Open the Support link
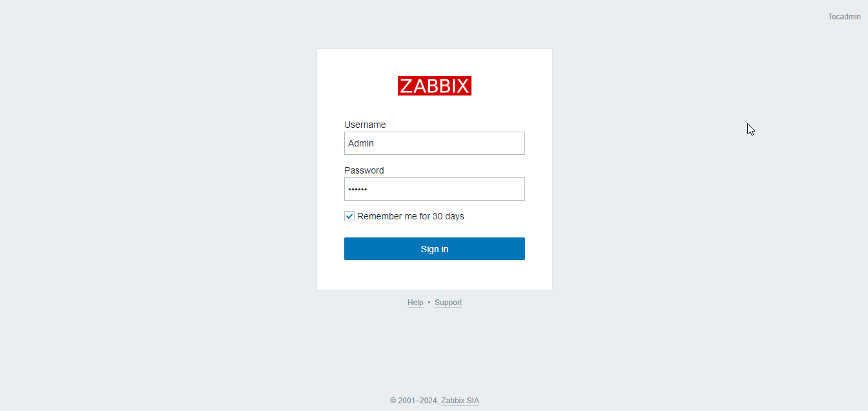Viewport: 868px width, 411px height. [x=448, y=302]
